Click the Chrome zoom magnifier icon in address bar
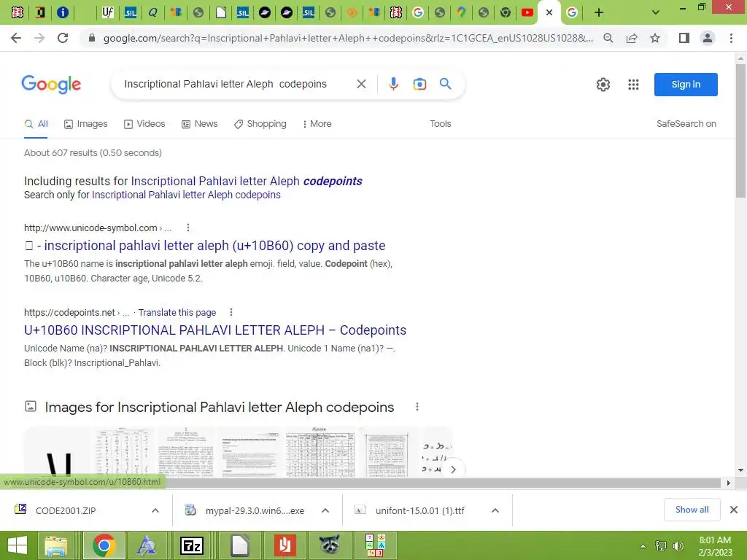This screenshot has height=560, width=747. tap(608, 38)
